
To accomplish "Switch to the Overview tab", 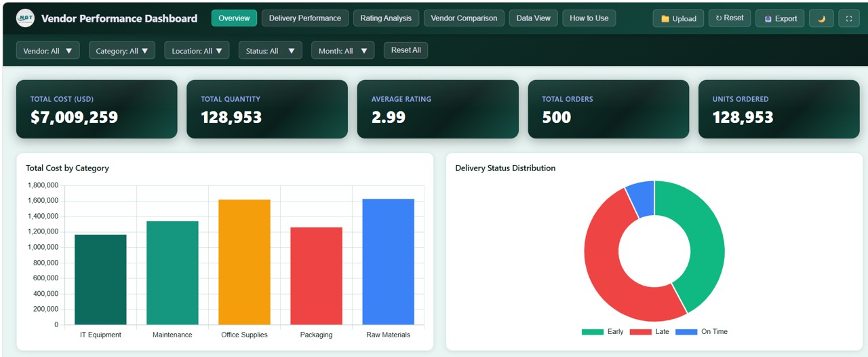I will pyautogui.click(x=234, y=18).
